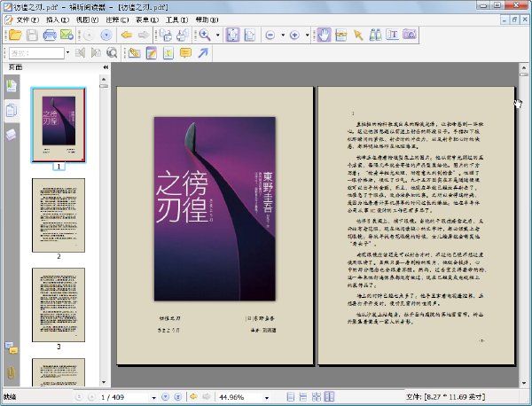Screen dimensions: 532x406
Task: Jump to last page in status bar
Action: click(178, 397)
